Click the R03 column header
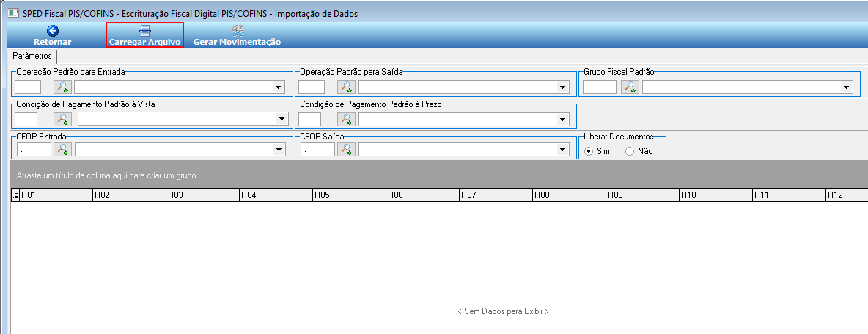Viewport: 868px width, 334px height. click(x=202, y=195)
